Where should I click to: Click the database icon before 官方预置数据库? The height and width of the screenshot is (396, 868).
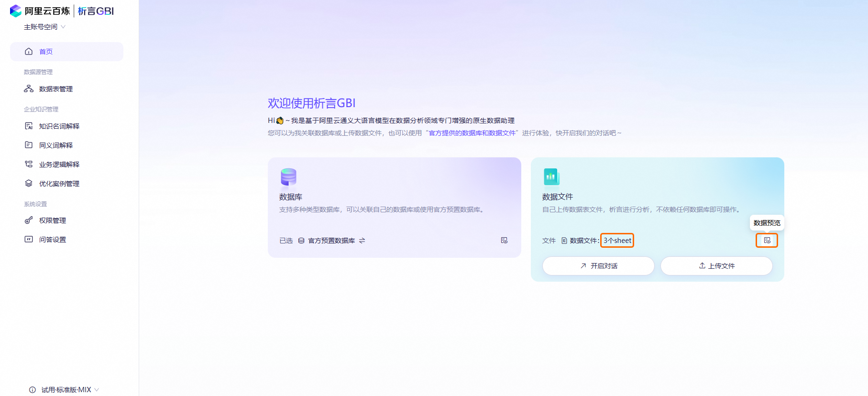[301, 241]
